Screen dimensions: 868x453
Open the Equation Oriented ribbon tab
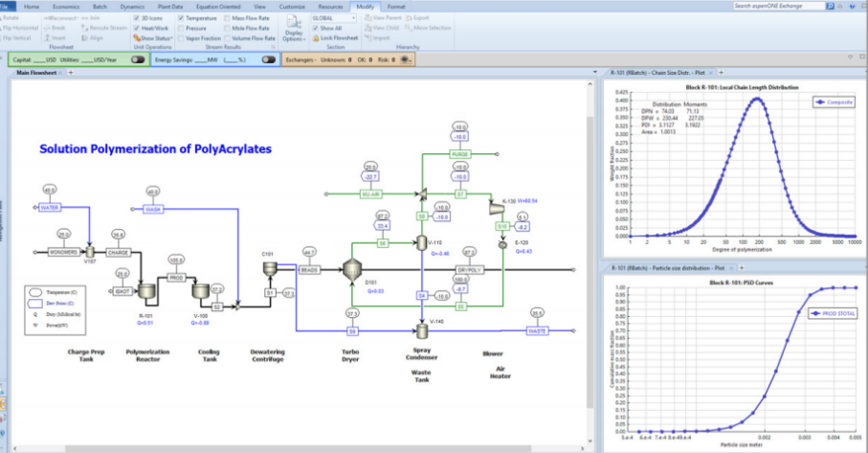click(218, 7)
